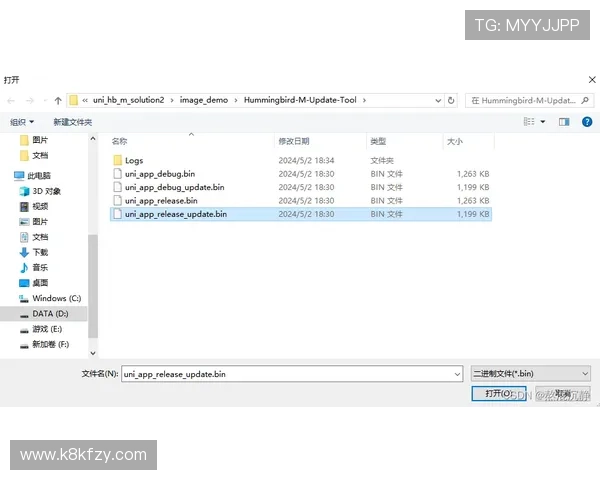Screen dimensions: 600x480
Task: Select uni_app_debug_update.bin file
Action: click(174, 187)
